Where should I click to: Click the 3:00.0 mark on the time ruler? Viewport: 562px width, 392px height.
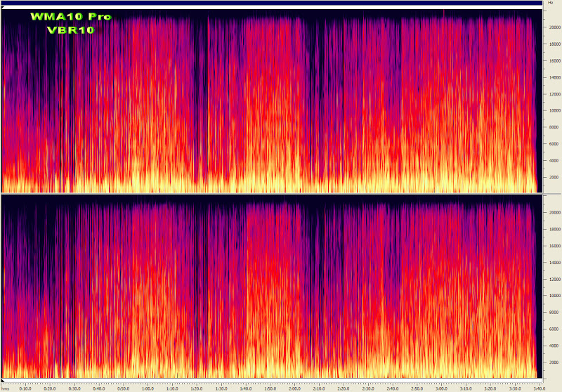[440, 387]
